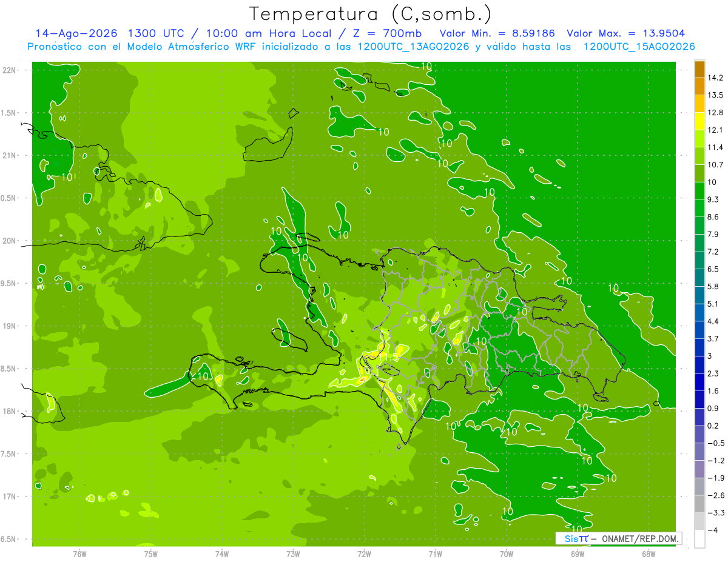Click the 71W longitude axis label
728x562 pixels.
pos(435,554)
